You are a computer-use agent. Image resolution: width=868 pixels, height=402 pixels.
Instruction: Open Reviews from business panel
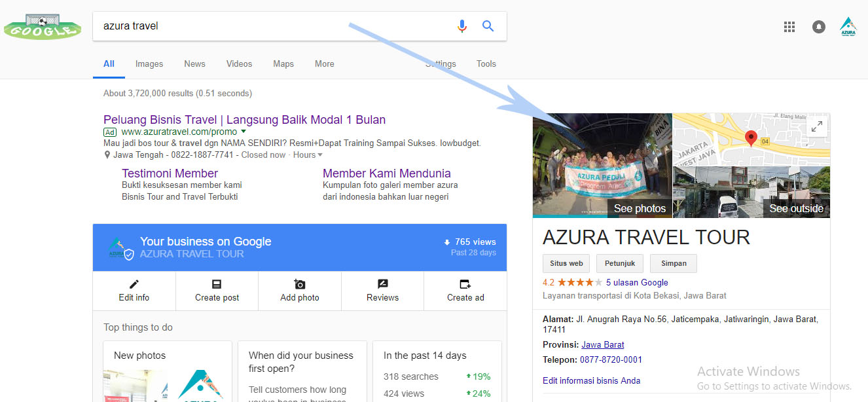pyautogui.click(x=383, y=291)
